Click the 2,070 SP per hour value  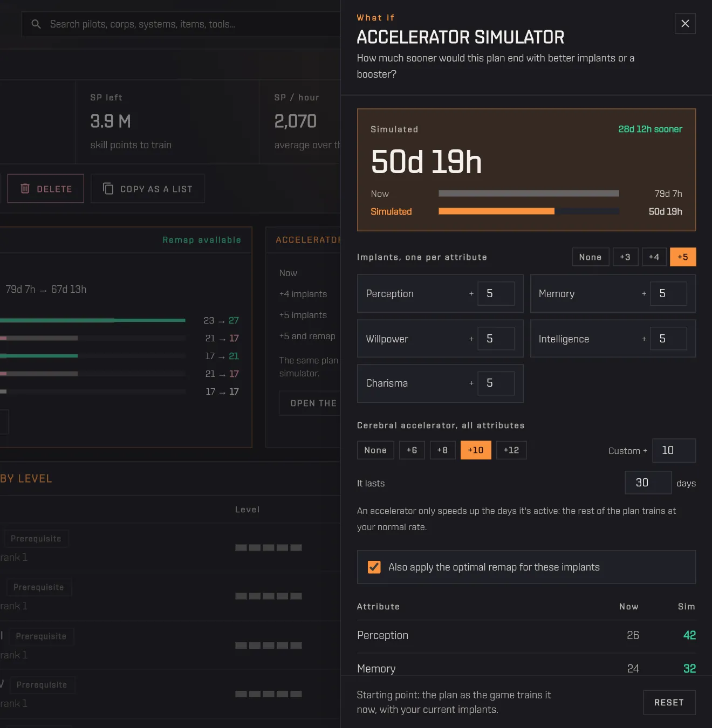coord(296,121)
